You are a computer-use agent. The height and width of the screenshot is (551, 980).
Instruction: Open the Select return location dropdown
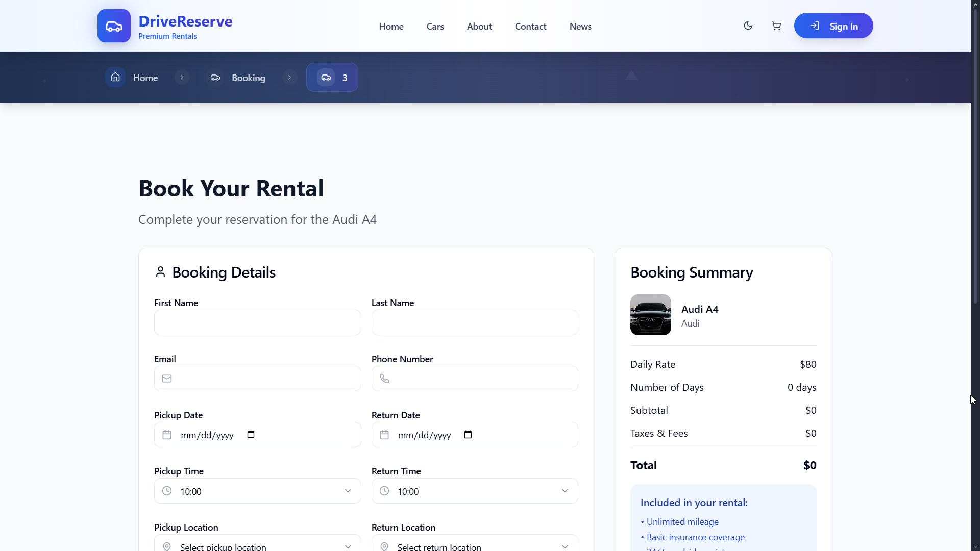point(475,546)
